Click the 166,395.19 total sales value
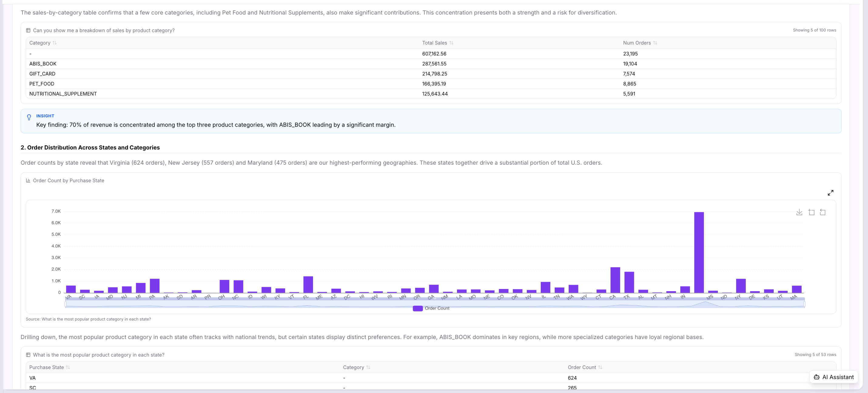The image size is (868, 393). (434, 84)
